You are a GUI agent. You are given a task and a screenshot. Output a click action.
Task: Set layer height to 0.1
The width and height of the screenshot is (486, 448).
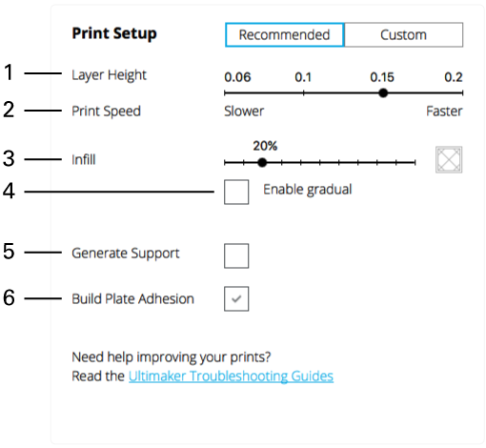click(304, 93)
